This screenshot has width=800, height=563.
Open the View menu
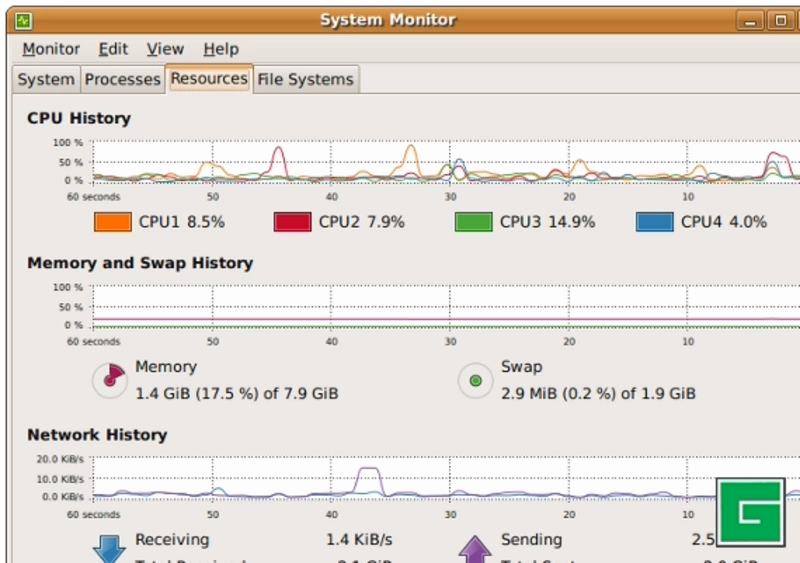pos(165,49)
